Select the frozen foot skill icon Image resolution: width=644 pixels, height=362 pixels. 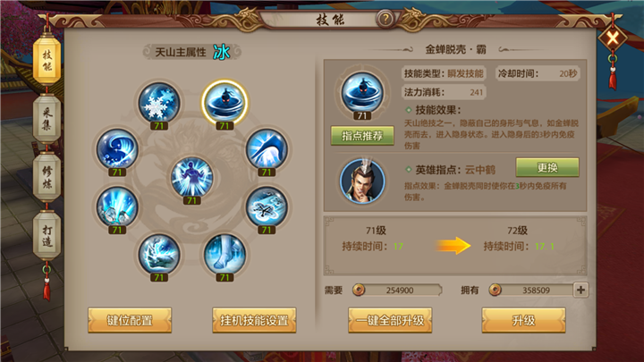point(225,254)
